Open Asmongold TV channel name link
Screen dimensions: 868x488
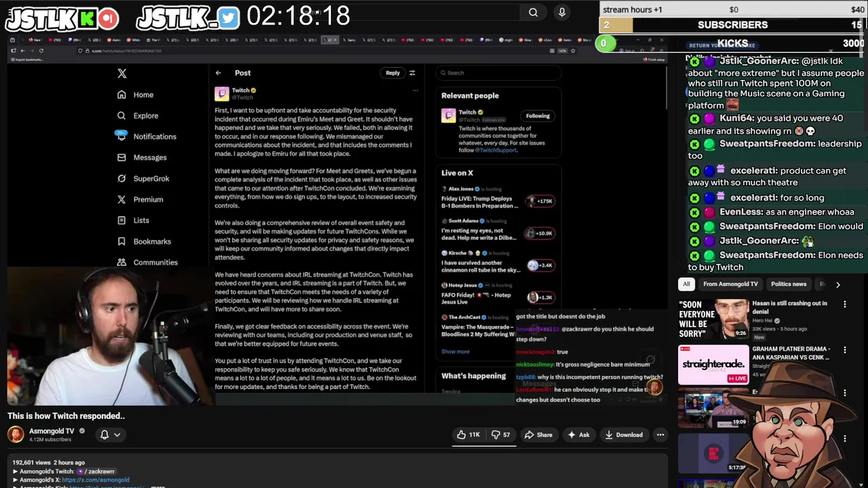[x=51, y=431]
